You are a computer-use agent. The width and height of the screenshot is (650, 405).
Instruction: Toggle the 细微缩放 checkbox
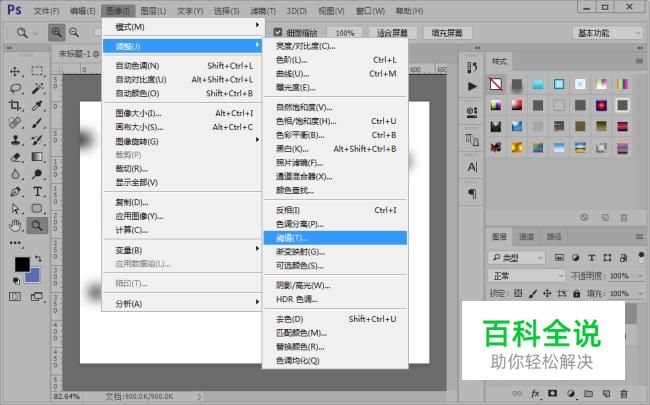click(x=278, y=32)
